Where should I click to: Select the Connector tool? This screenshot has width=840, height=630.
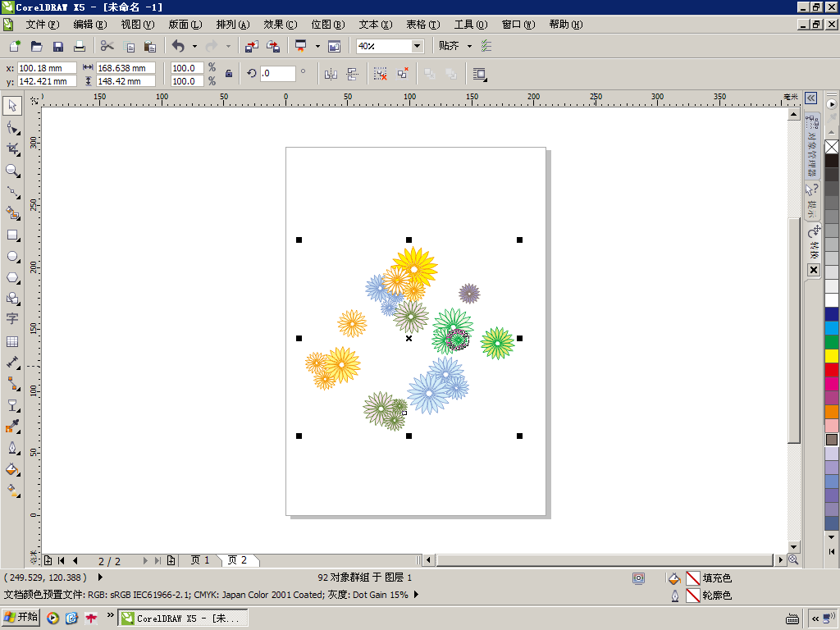(12, 384)
